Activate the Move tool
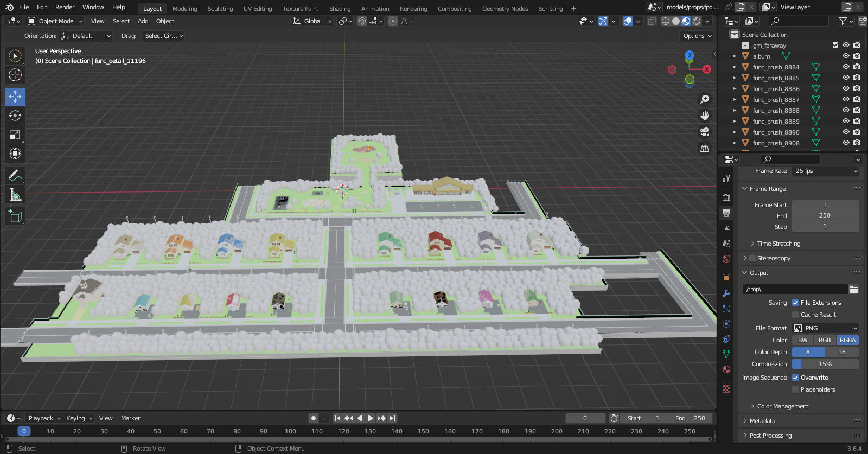Image resolution: width=868 pixels, height=454 pixels. point(15,97)
